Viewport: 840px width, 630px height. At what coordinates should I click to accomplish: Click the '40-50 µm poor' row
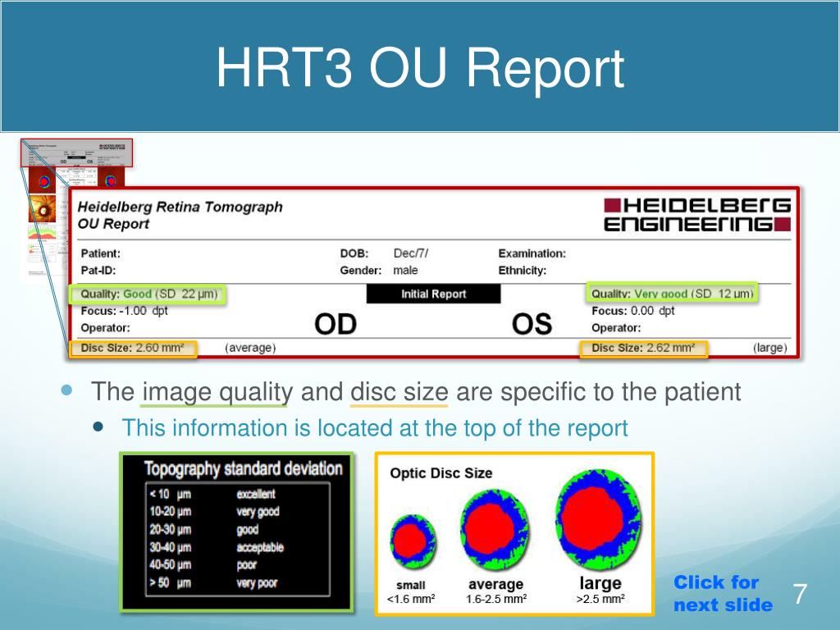point(203,565)
